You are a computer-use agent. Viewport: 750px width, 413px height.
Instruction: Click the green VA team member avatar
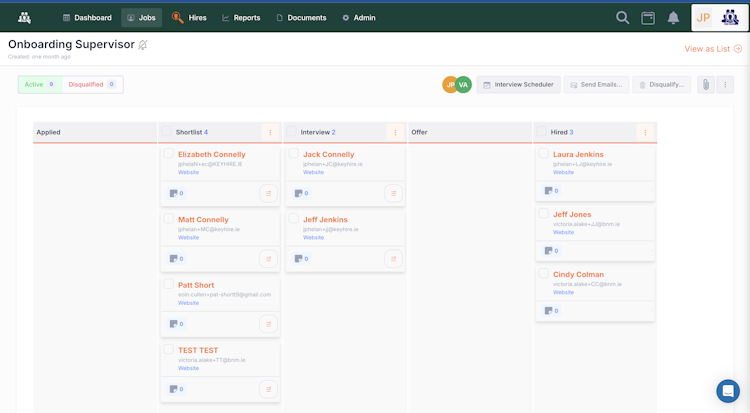pyautogui.click(x=463, y=85)
